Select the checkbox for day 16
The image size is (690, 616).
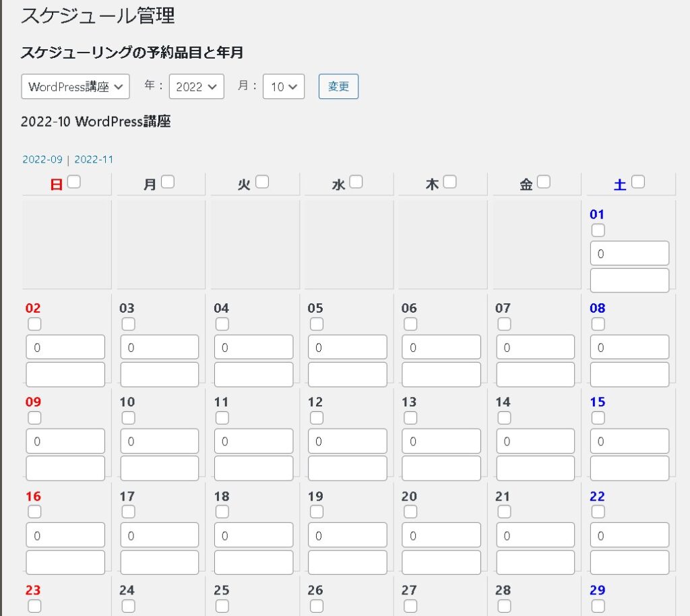click(x=34, y=512)
